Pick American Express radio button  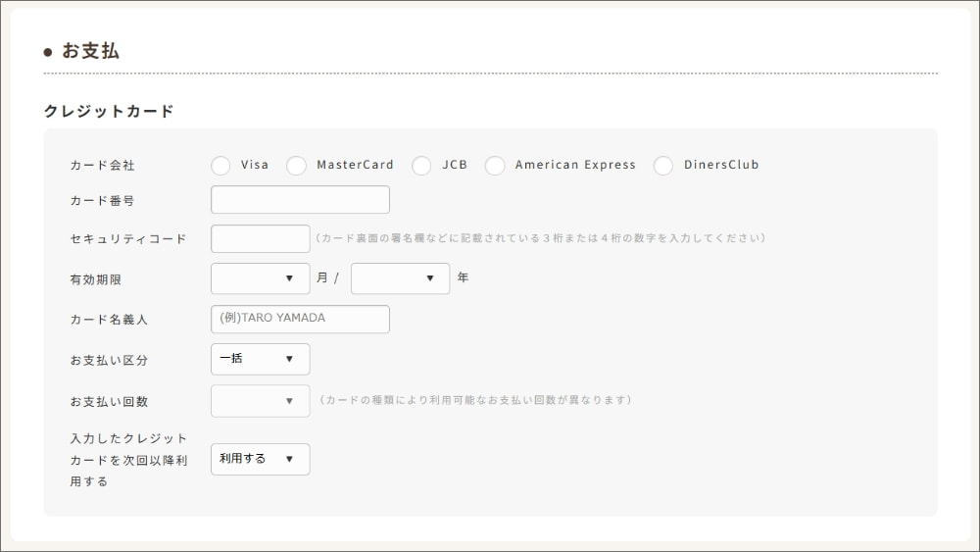[x=495, y=166]
